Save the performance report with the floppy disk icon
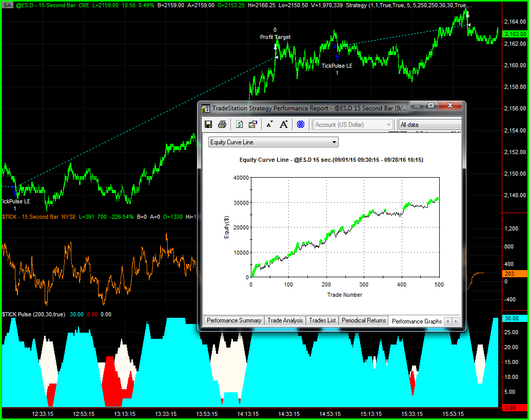Screen dimensions: 529x420 [x=208, y=124]
